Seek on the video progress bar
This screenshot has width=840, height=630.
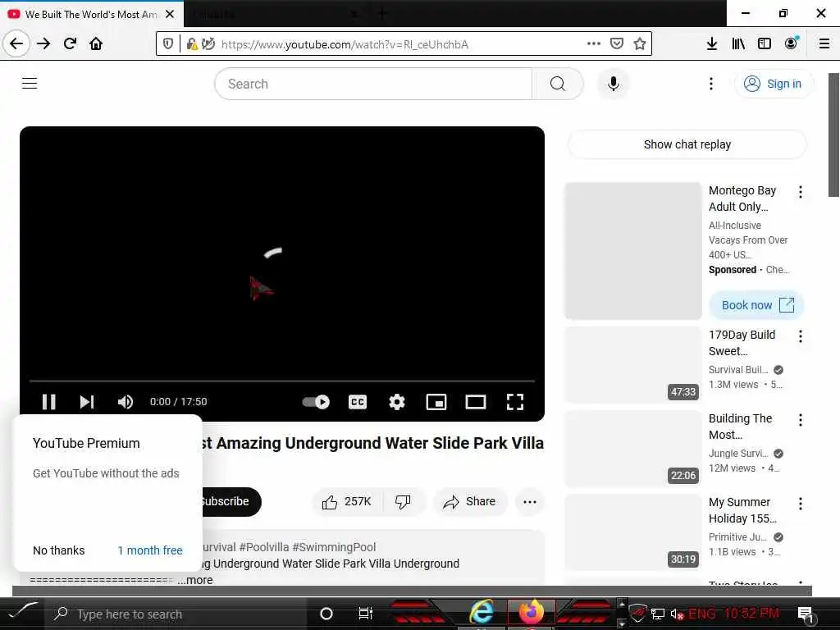(282, 381)
